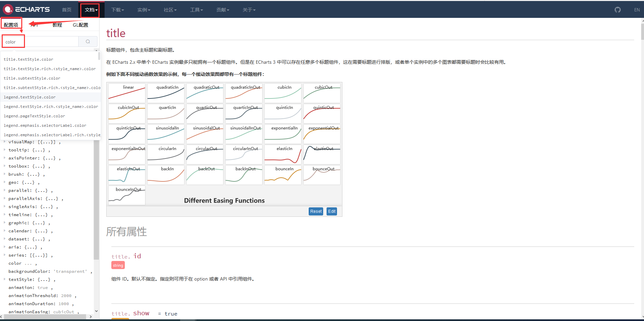The width and height of the screenshot is (644, 321).
Task: Click the bounceOut easing chart thumbnail
Action: coord(322,175)
